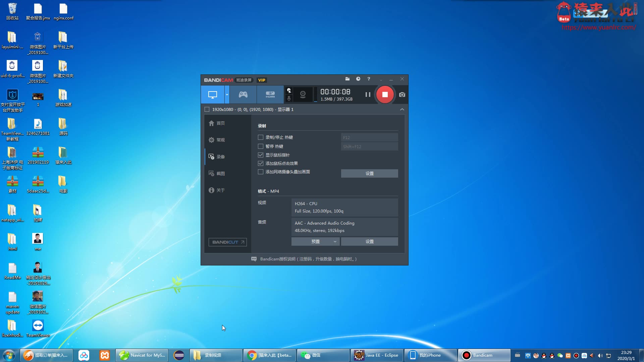Switch to game recording mode gamepad icon
Image resolution: width=644 pixels, height=362 pixels.
click(243, 95)
